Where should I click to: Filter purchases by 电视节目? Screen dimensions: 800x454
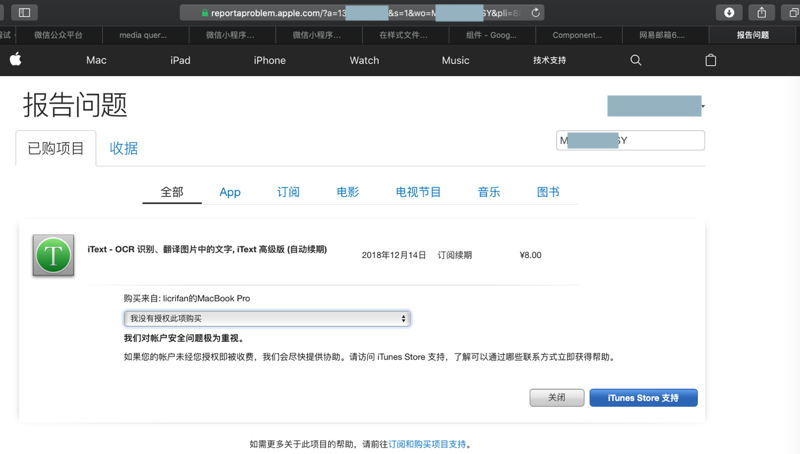[x=418, y=192]
